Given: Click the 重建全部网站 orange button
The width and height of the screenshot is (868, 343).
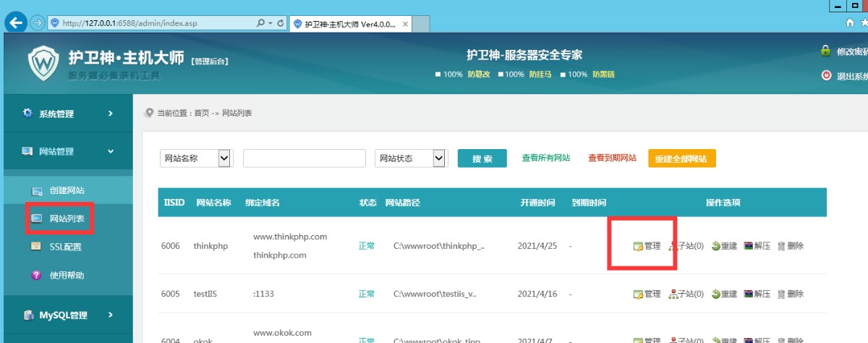Looking at the screenshot, I should click(x=681, y=158).
